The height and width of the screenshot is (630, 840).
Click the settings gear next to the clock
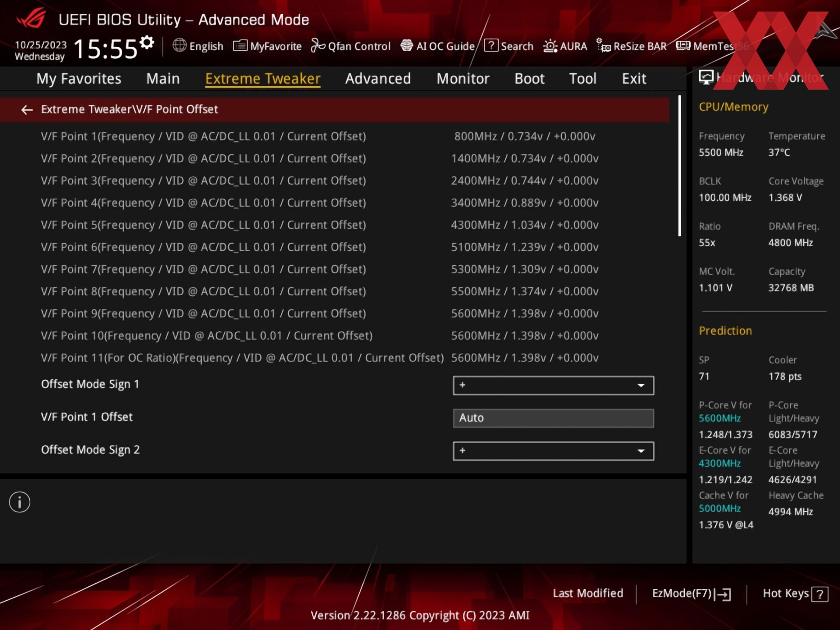[x=147, y=42]
